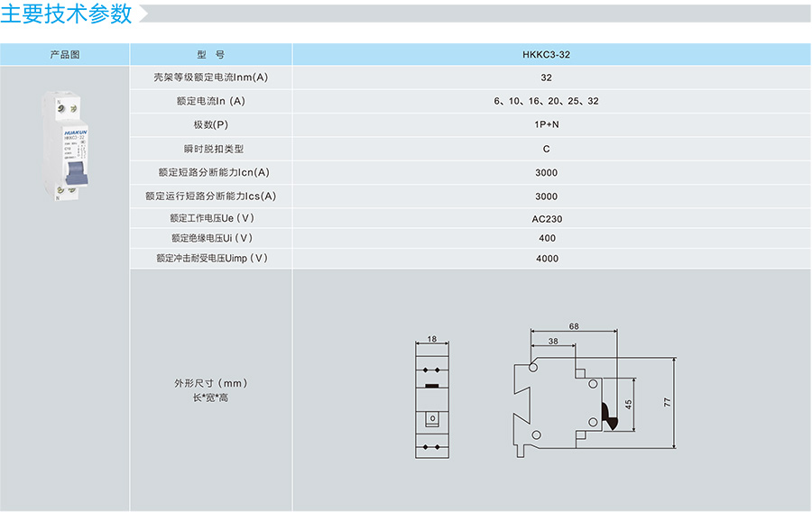Click the 外形尺寸 (mm) label
This screenshot has width=812, height=512.
pos(211,383)
